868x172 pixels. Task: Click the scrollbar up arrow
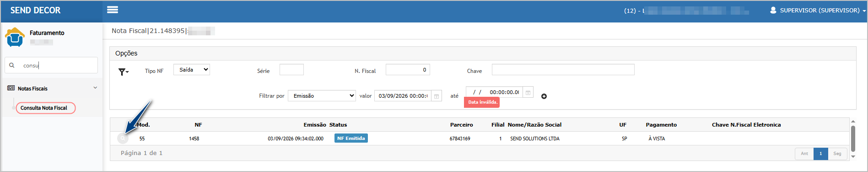[853, 122]
